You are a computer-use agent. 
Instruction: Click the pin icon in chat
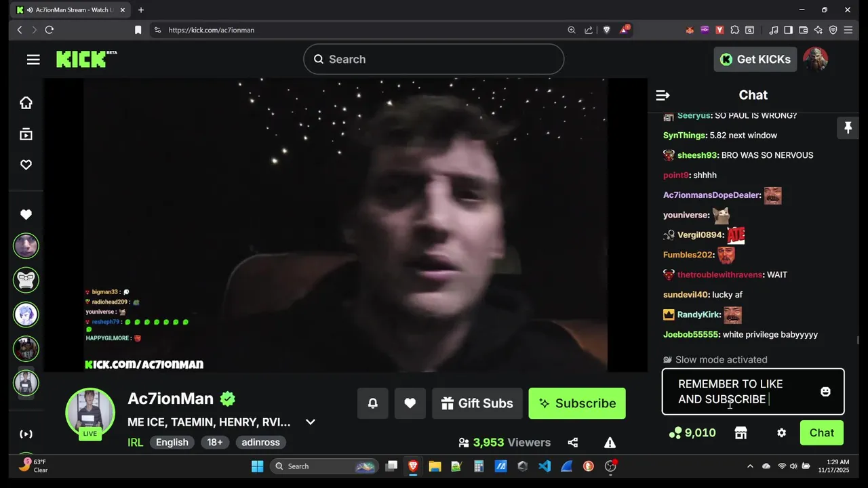848,127
